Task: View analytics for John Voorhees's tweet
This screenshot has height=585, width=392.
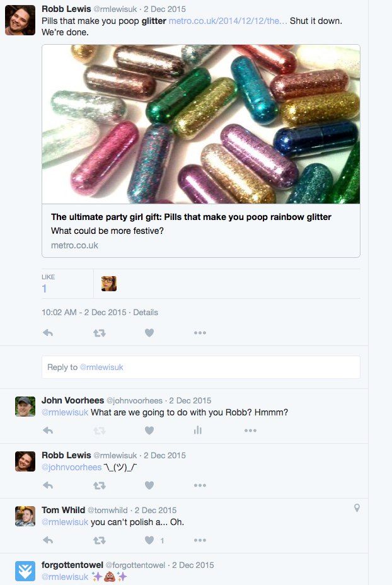Action: (x=198, y=431)
